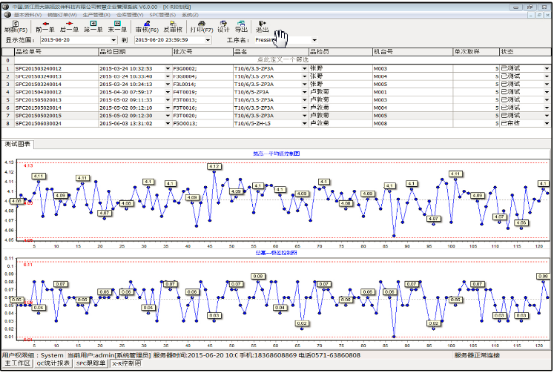Viewport: 554px width, 373px height.
Task: Click the 反审核 un-audit icon
Action: pos(173,26)
